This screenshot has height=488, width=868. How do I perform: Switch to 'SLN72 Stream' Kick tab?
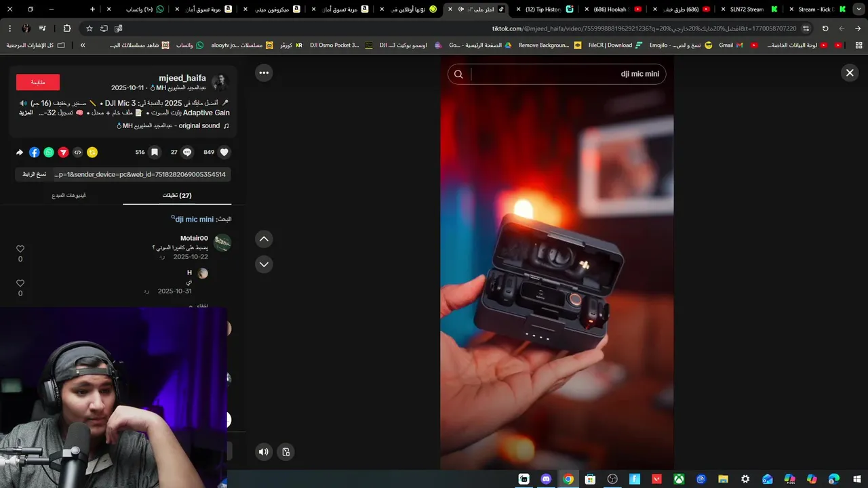749,9
